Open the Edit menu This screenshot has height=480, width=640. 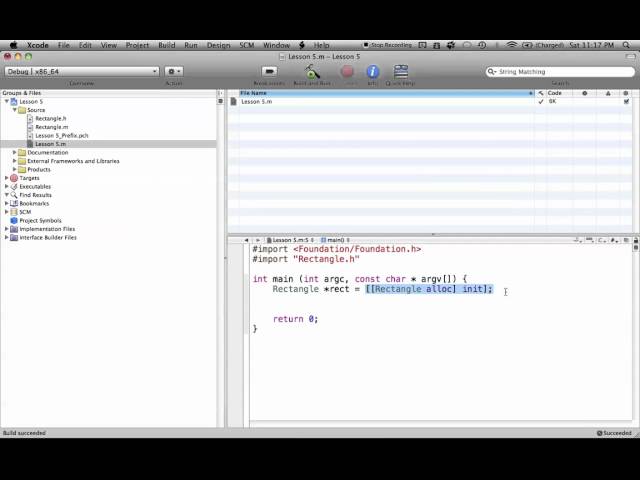85,45
